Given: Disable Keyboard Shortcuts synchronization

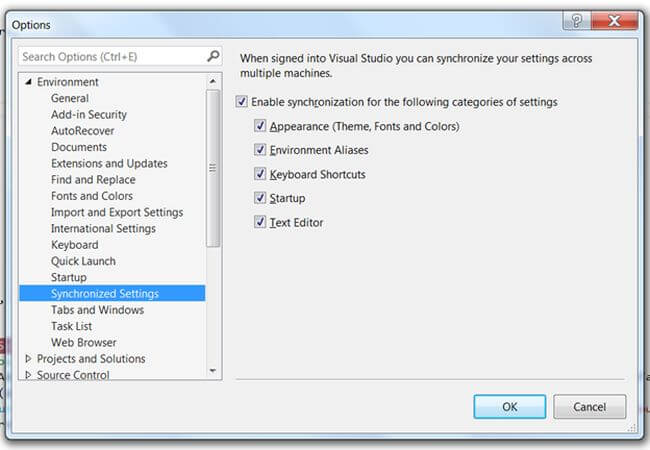Looking at the screenshot, I should [260, 175].
